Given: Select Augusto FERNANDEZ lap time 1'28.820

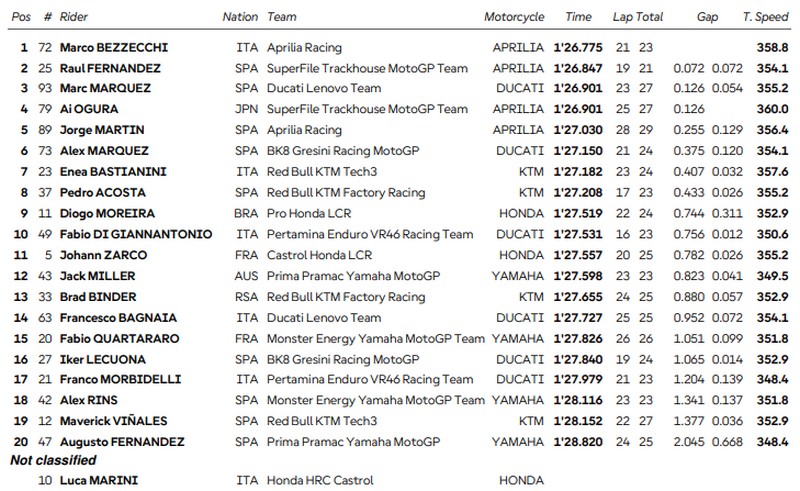Looking at the screenshot, I should tap(578, 442).
